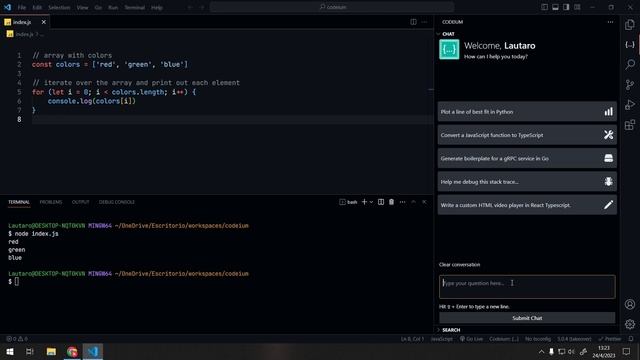Go forward with the title bar arrow

pos(202,7)
